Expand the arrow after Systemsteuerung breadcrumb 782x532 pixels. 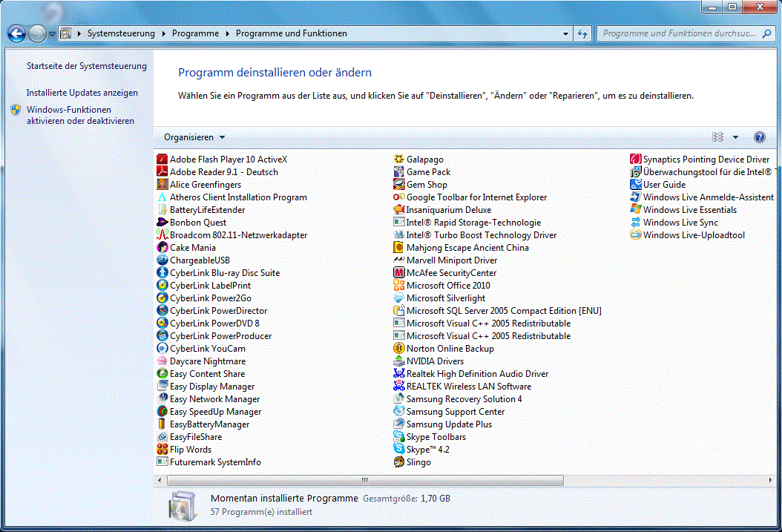point(163,33)
